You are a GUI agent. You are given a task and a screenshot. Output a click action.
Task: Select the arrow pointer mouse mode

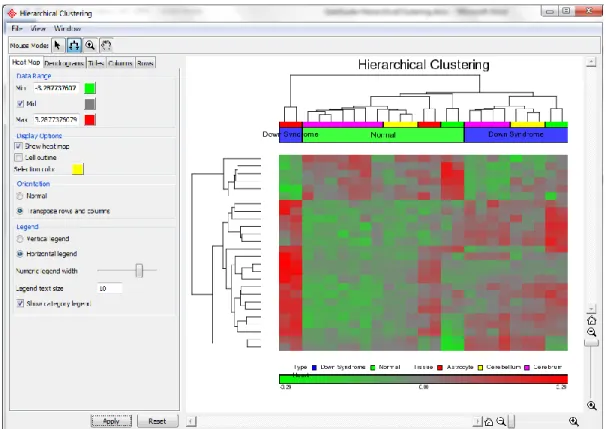[x=58, y=46]
